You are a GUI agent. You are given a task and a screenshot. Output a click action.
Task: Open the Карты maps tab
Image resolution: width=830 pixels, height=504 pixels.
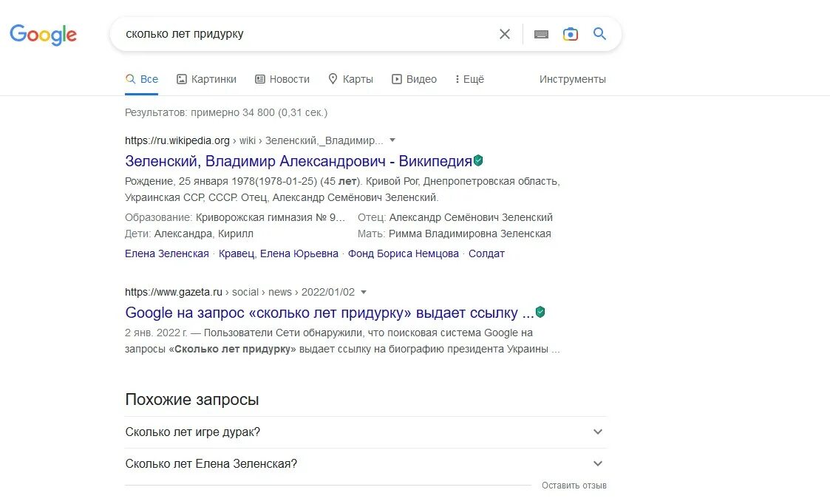point(350,79)
